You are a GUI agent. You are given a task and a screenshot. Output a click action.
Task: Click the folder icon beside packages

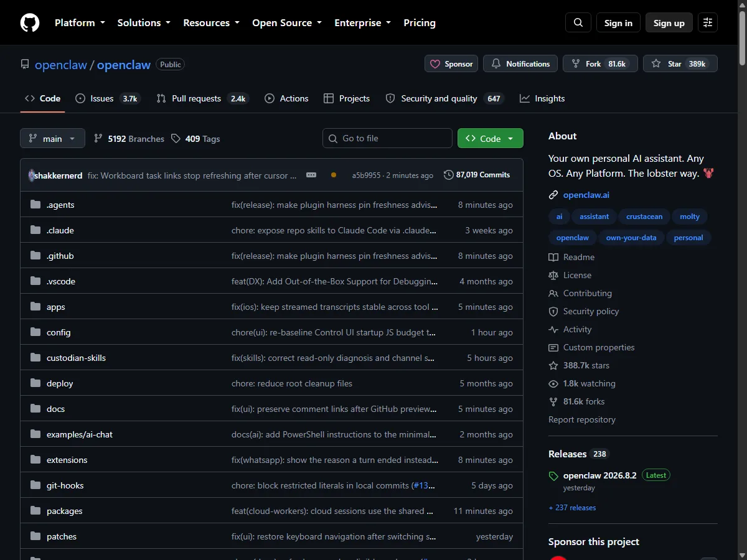(x=35, y=511)
